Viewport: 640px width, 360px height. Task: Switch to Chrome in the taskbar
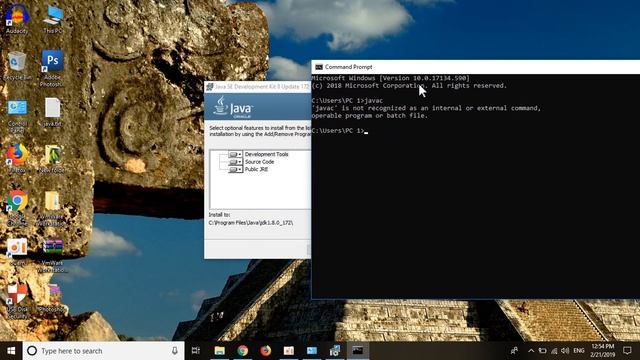(242, 351)
